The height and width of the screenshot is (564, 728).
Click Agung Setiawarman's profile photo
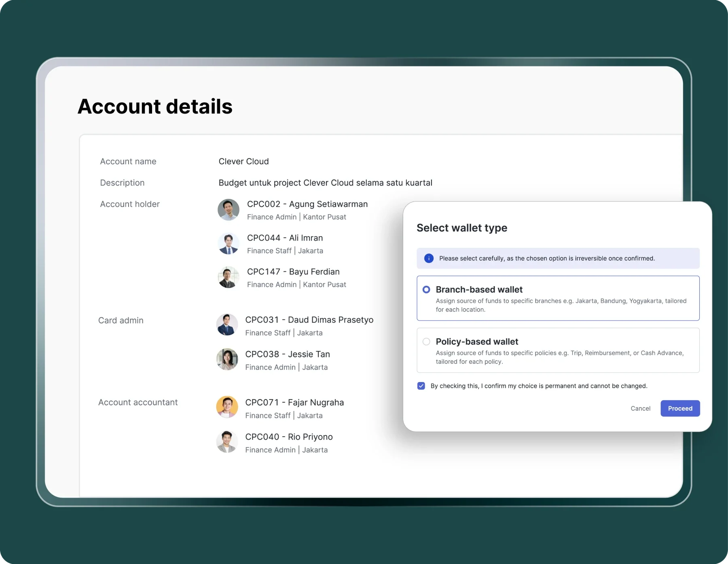[x=229, y=210]
